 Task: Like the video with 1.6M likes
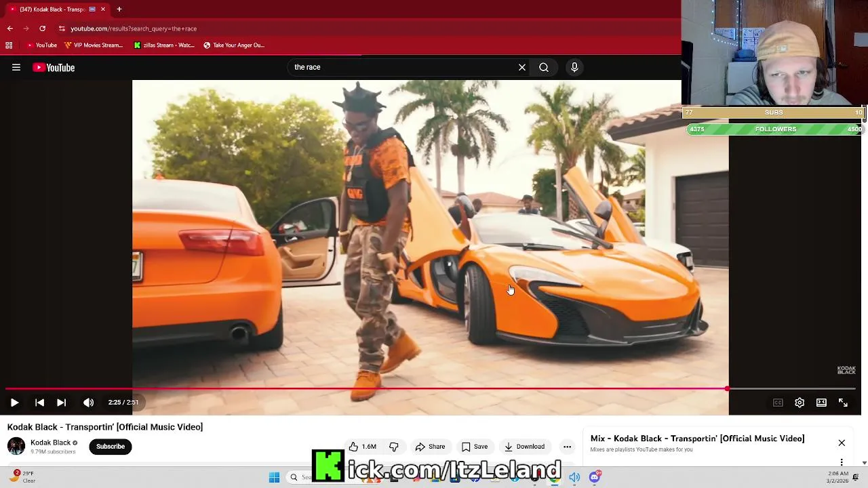tap(363, 447)
